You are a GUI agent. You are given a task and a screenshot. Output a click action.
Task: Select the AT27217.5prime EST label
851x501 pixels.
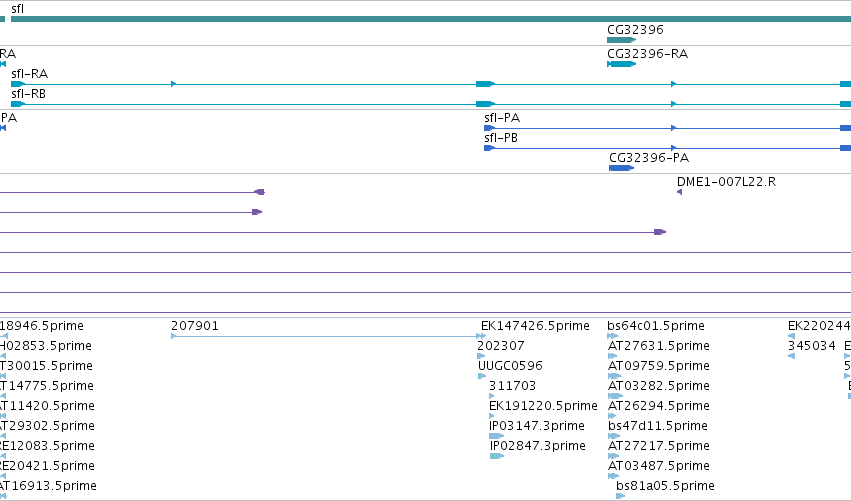(x=659, y=446)
